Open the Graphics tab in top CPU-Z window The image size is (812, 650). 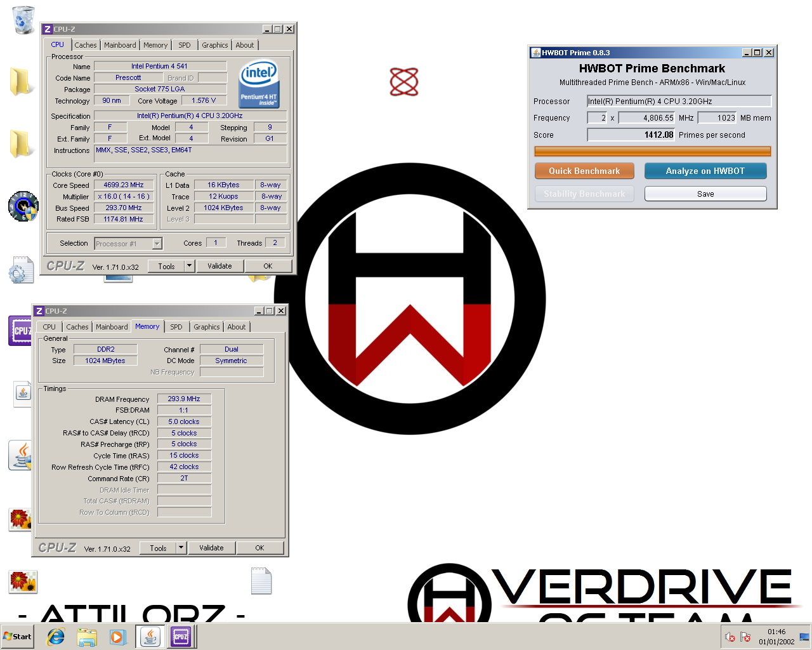214,45
